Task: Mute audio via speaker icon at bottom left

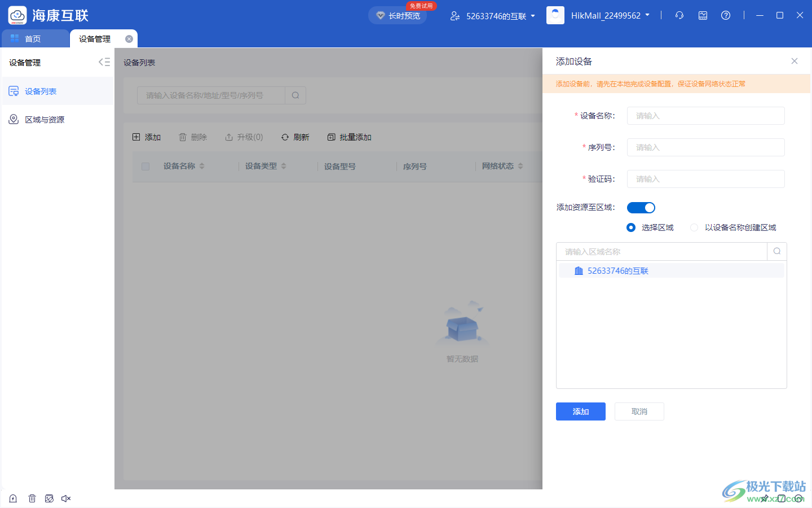Action: 66,498
